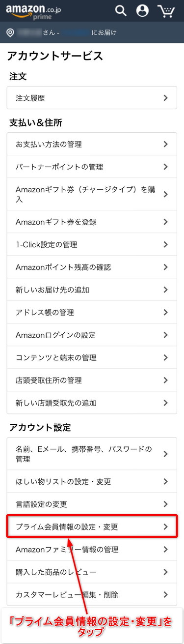Viewport: 184px width, 644px height.
Task: Expand the 言語設定の変更 row chevron
Action: [166, 504]
